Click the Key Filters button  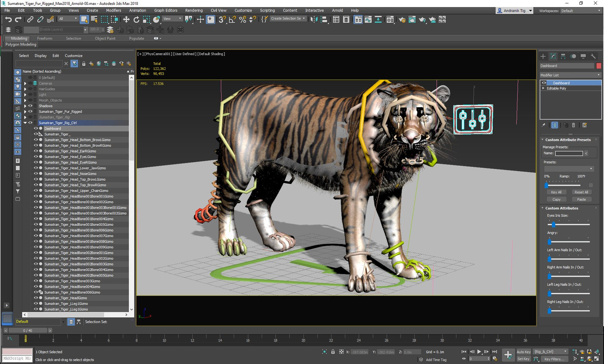(554, 359)
